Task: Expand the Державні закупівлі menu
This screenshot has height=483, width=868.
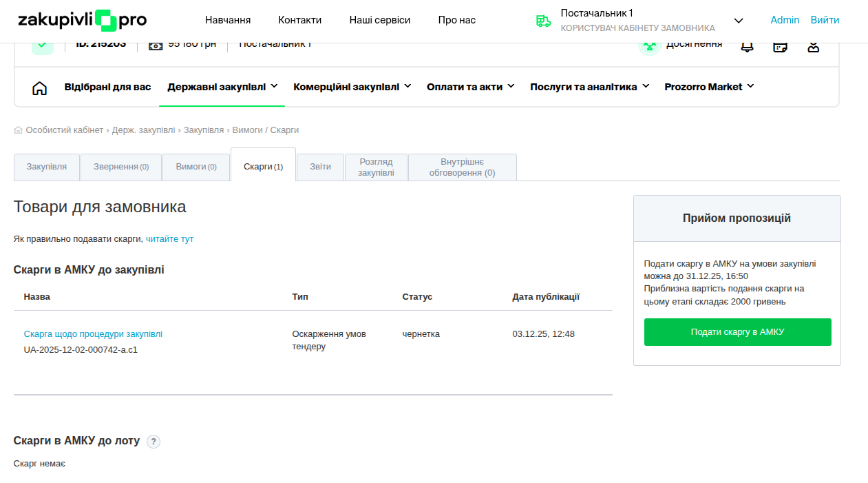Action: click(222, 87)
